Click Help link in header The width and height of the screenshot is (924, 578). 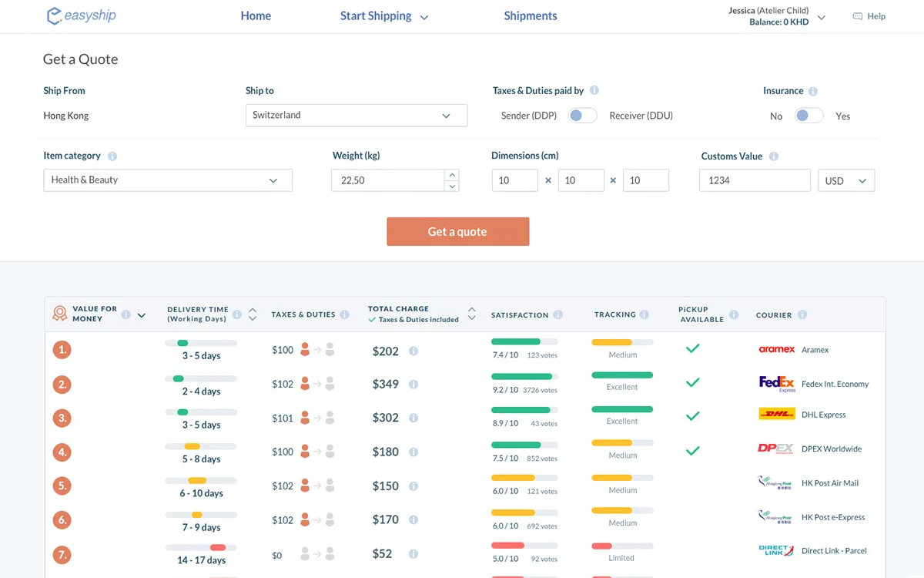(876, 16)
